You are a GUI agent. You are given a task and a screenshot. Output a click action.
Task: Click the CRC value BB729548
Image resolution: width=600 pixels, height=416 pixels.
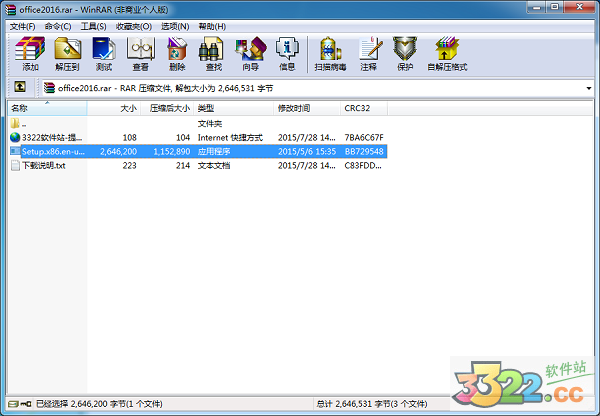(x=364, y=152)
